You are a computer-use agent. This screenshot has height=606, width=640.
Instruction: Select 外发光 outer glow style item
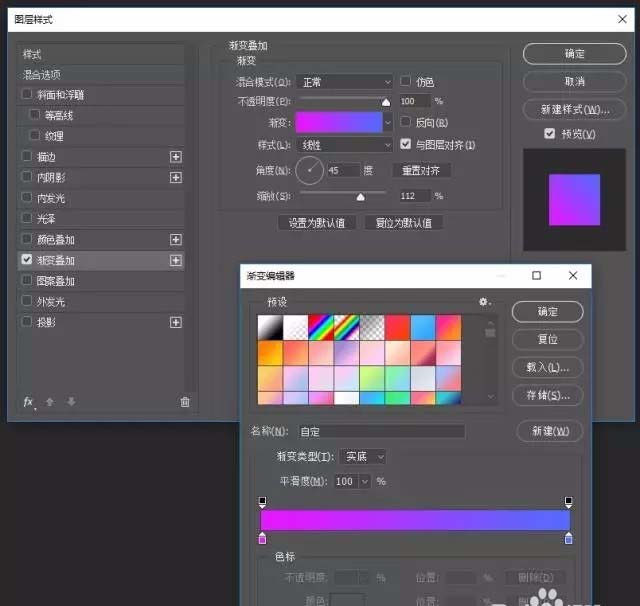tap(50, 302)
